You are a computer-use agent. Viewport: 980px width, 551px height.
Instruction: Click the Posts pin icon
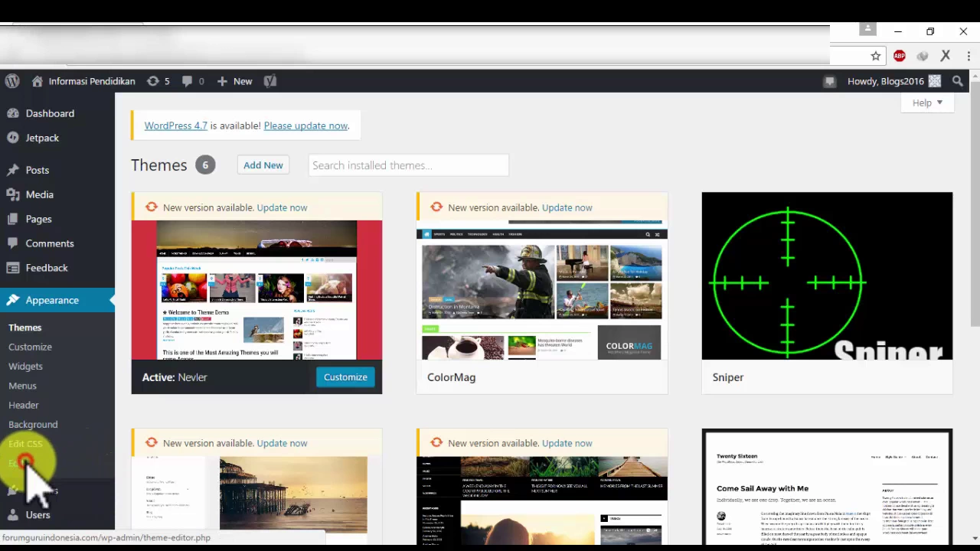[12, 170]
